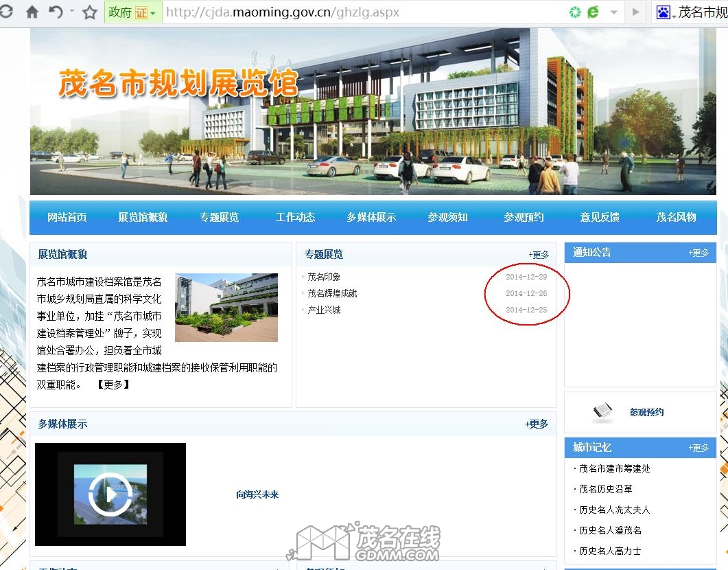Click the exhibition hall garden thumbnail

coord(226,307)
